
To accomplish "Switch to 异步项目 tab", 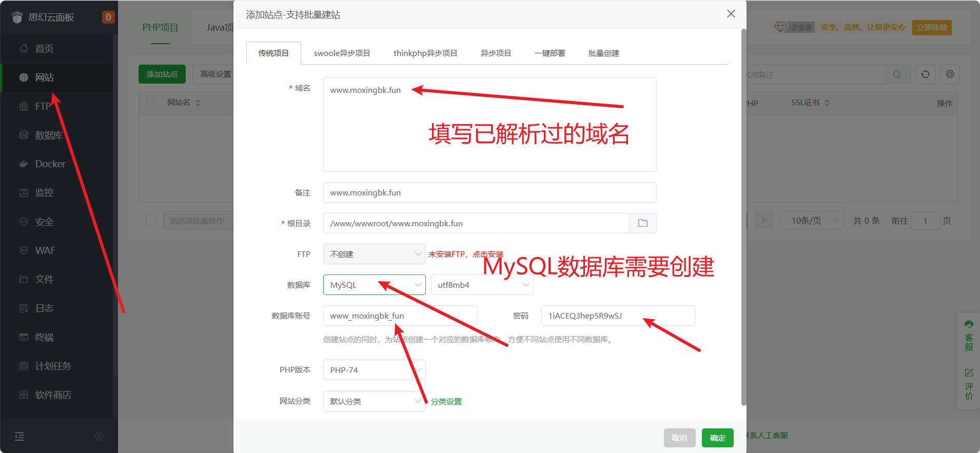I will pyautogui.click(x=496, y=53).
